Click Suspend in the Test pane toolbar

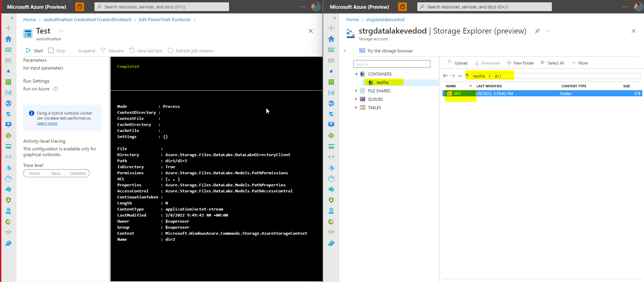[x=86, y=51]
